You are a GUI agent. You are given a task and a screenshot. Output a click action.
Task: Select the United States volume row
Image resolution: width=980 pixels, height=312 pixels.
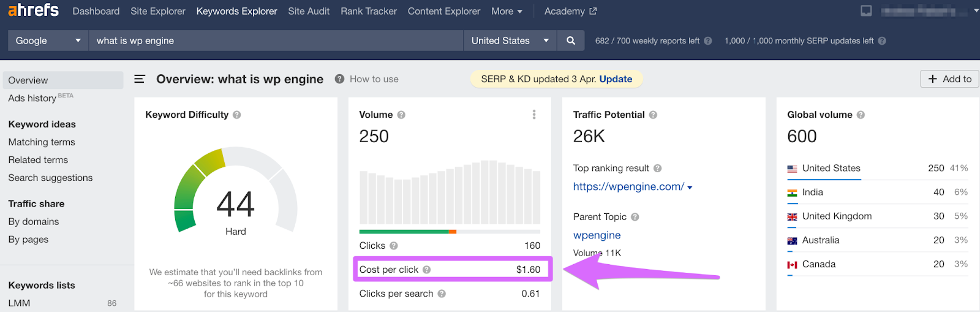click(878, 169)
